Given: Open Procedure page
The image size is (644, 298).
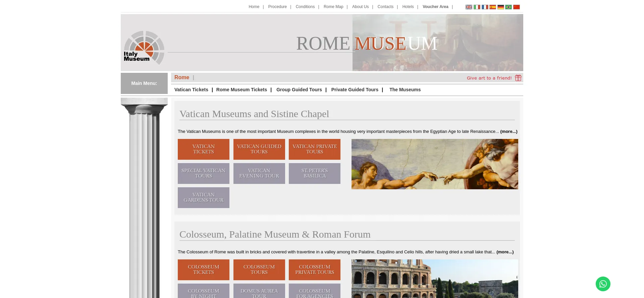Looking at the screenshot, I should (277, 7).
